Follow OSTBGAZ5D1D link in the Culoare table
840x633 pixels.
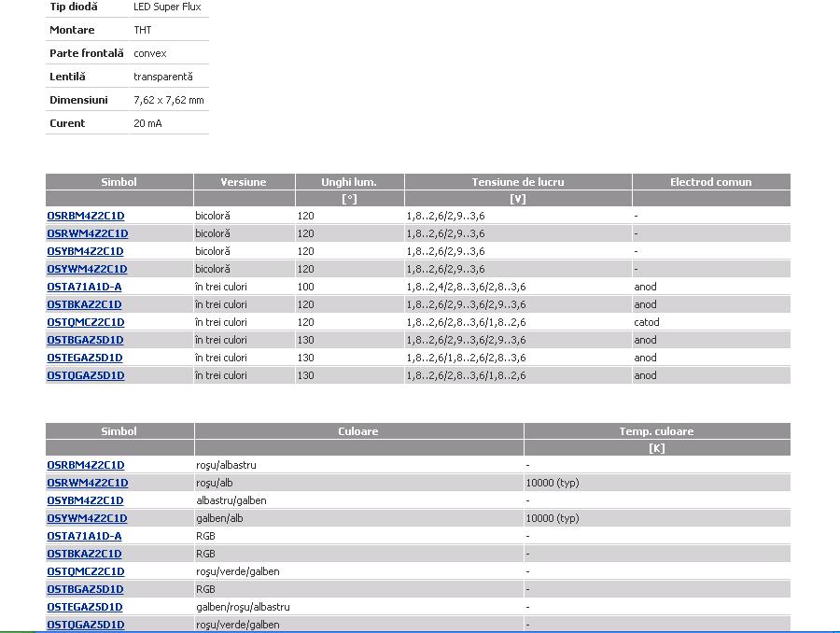85,589
